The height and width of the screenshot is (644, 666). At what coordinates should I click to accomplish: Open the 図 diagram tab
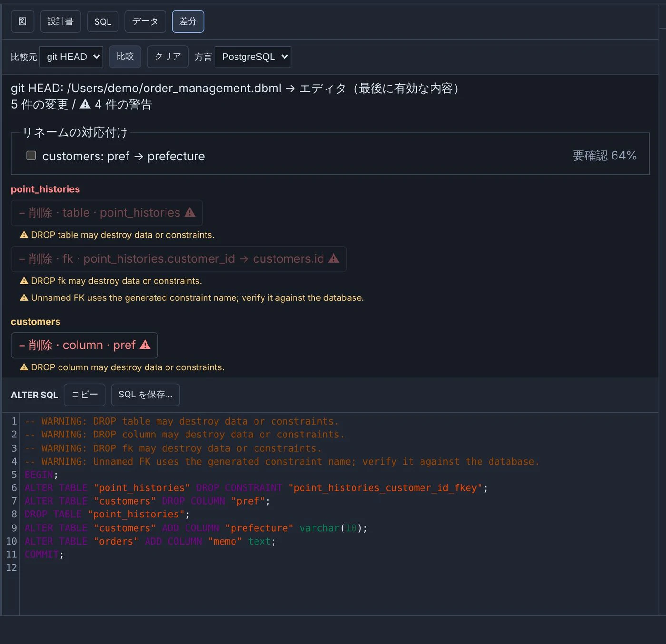(x=22, y=21)
